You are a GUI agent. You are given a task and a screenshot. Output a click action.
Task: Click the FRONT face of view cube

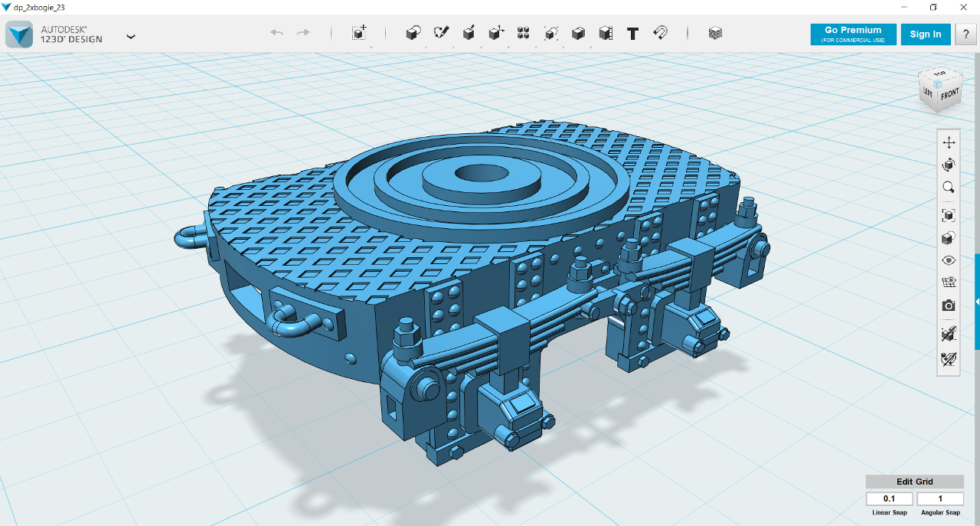(x=949, y=95)
